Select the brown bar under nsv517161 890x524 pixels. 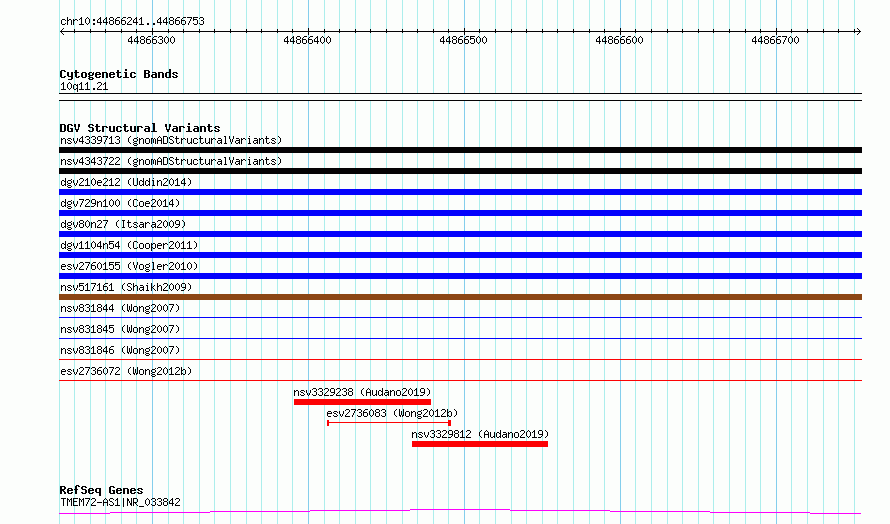460,297
